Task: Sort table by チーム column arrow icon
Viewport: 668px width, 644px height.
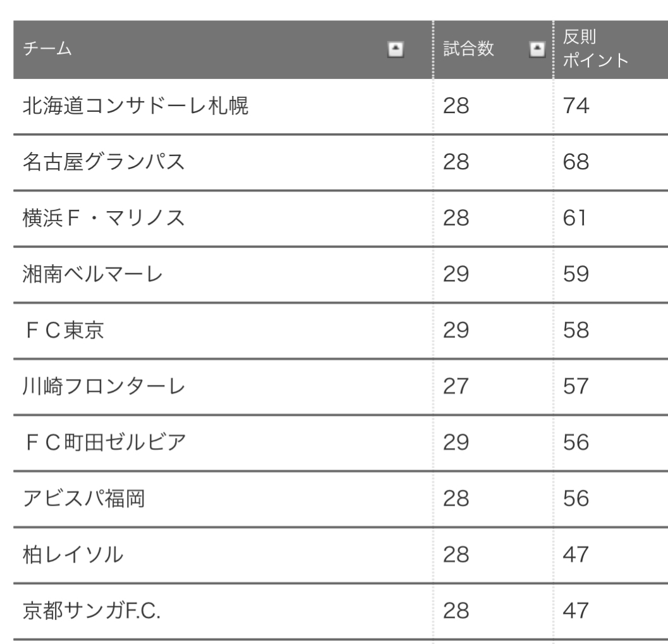Action: [x=396, y=49]
